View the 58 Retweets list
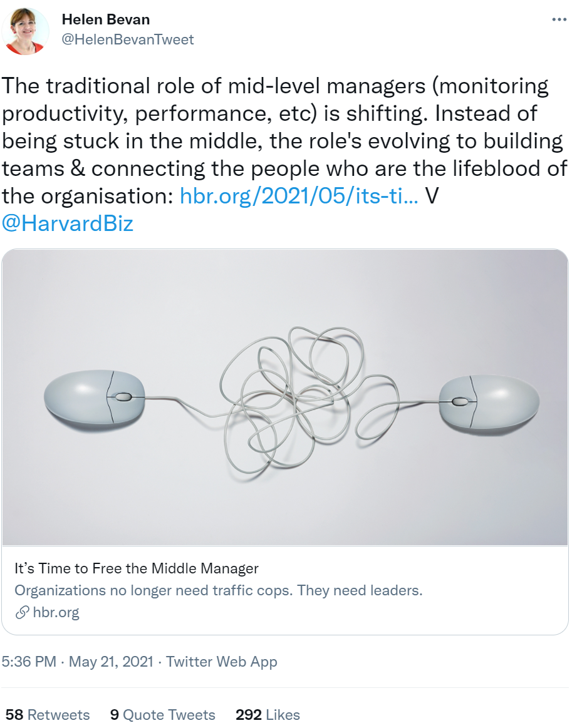The height and width of the screenshot is (728, 577). click(x=48, y=715)
